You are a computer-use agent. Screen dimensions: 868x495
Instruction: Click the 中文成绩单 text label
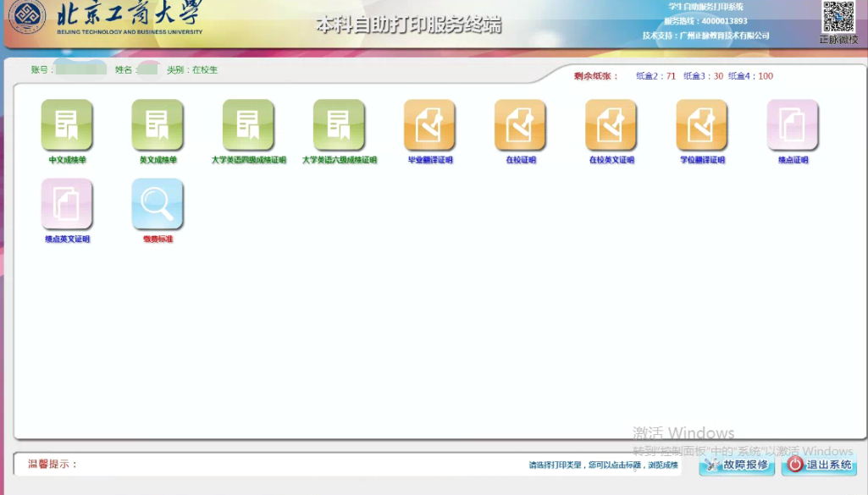coord(67,160)
